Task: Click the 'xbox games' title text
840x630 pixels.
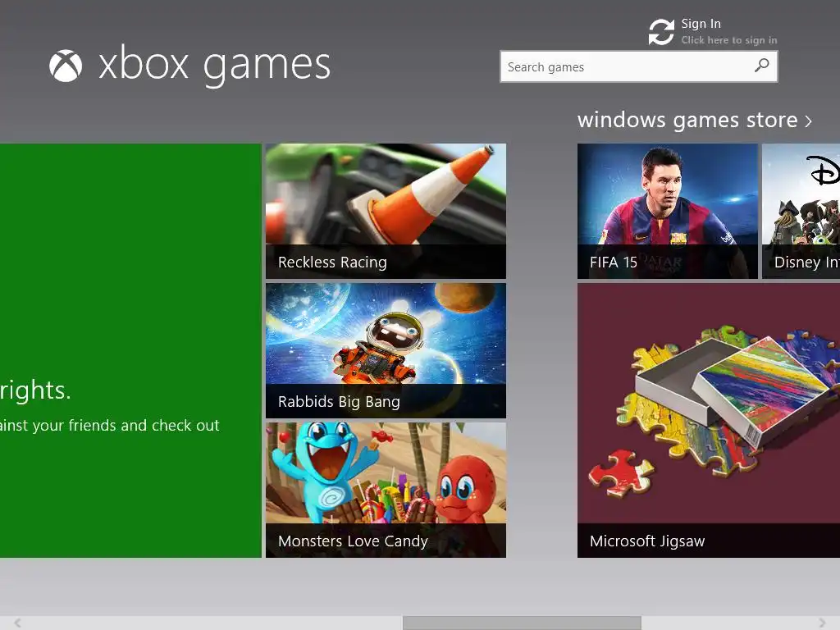Action: 215,66
